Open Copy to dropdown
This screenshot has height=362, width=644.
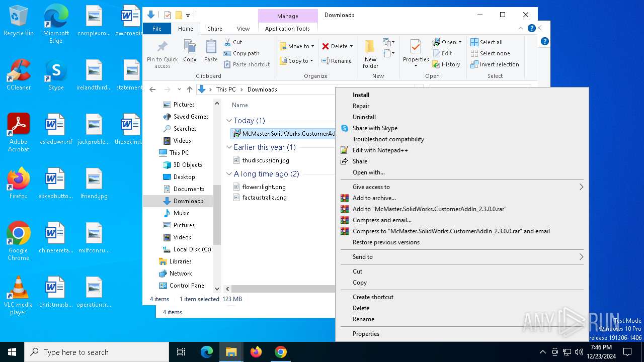click(297, 61)
